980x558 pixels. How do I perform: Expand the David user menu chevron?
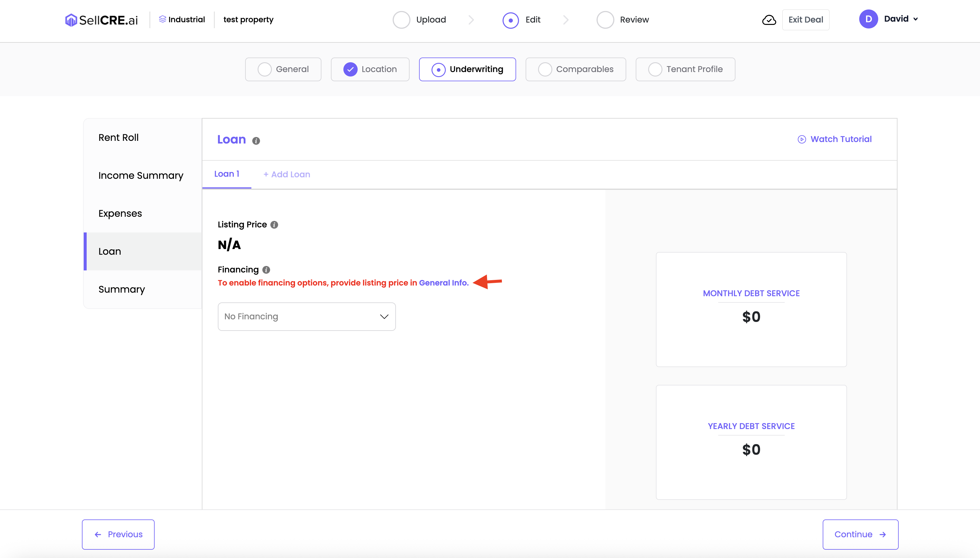(x=916, y=19)
